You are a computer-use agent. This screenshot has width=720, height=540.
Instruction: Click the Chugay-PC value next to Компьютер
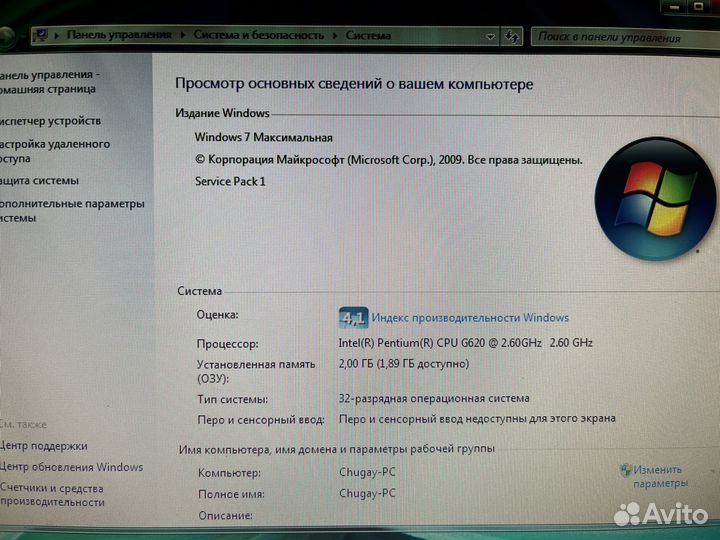367,472
